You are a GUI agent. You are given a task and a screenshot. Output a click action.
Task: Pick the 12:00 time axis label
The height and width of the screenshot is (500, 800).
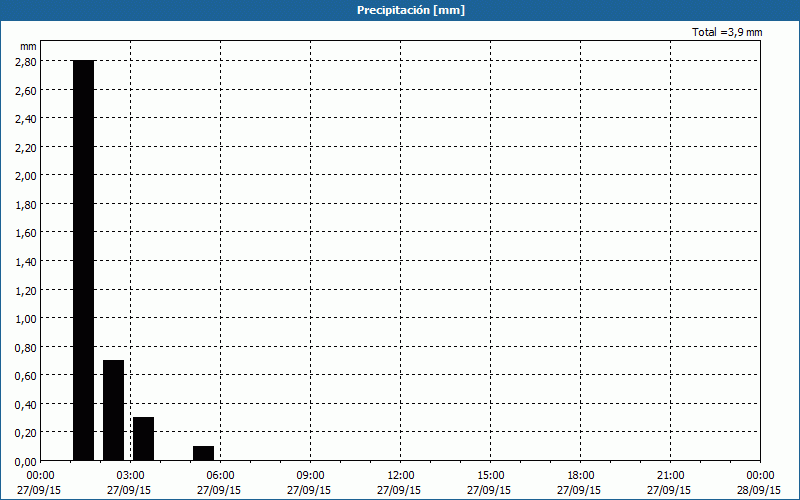pos(401,476)
